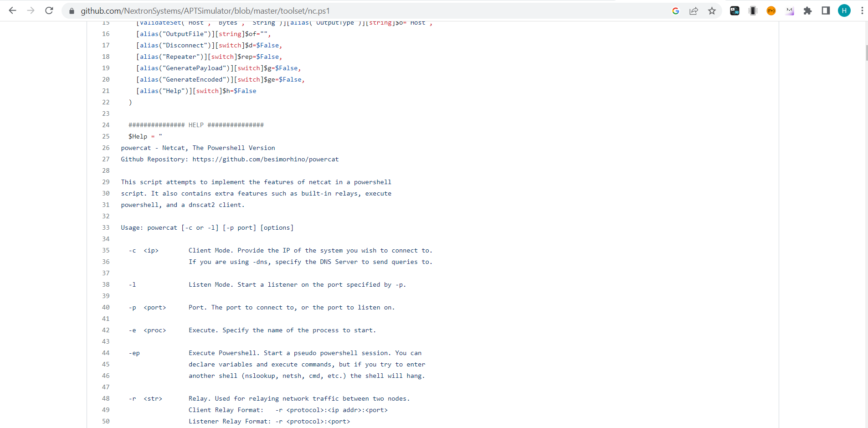868x428 pixels.
Task: Select line number 50
Action: (x=106, y=421)
